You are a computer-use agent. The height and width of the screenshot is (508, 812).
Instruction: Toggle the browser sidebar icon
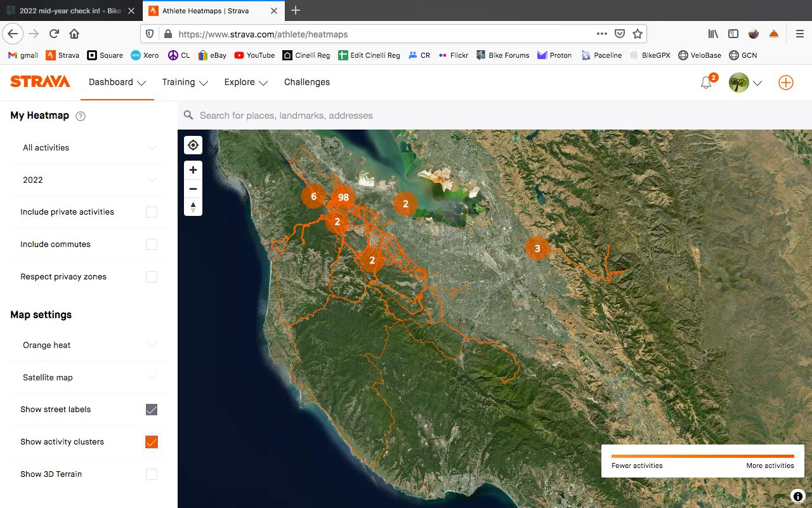pyautogui.click(x=733, y=34)
